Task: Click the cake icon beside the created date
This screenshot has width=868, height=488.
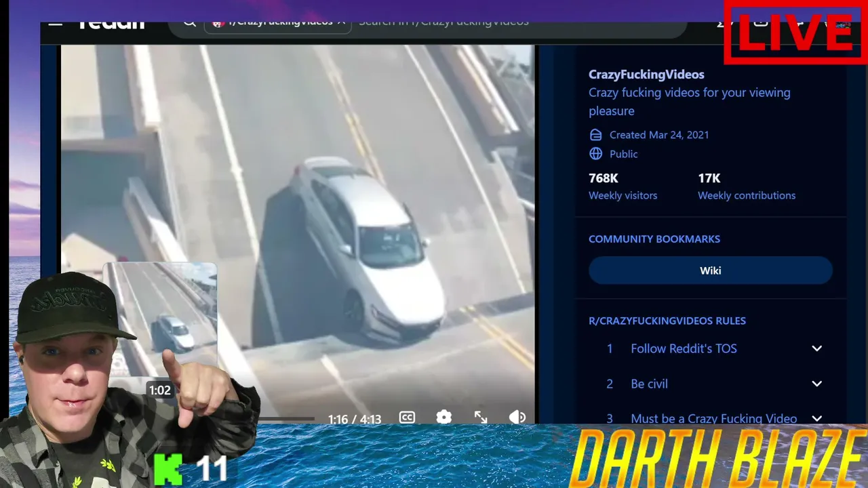Action: 595,135
